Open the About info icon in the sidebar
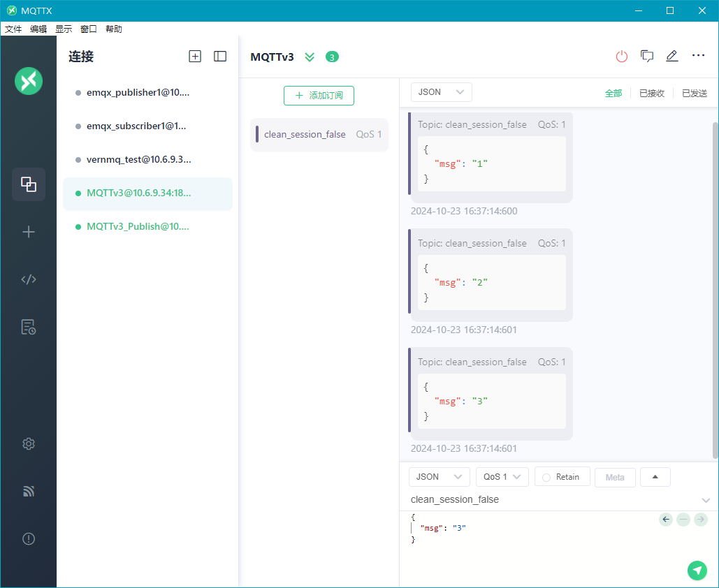 (29, 538)
